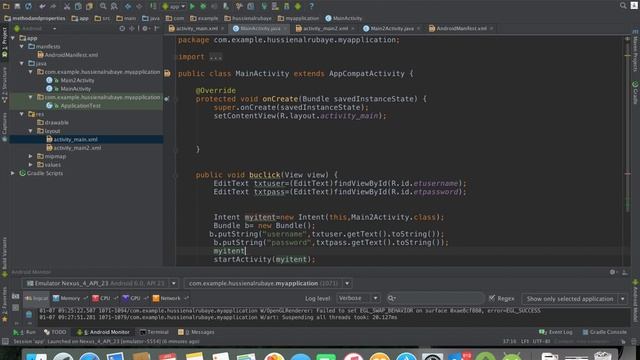
Task: Open Project panel settings gear icon
Action: 145,29
